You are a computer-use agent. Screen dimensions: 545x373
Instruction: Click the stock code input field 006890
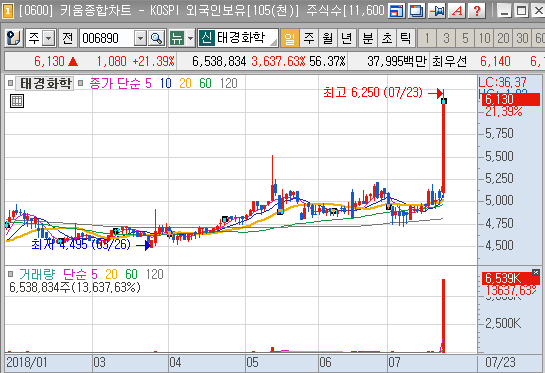(x=107, y=38)
